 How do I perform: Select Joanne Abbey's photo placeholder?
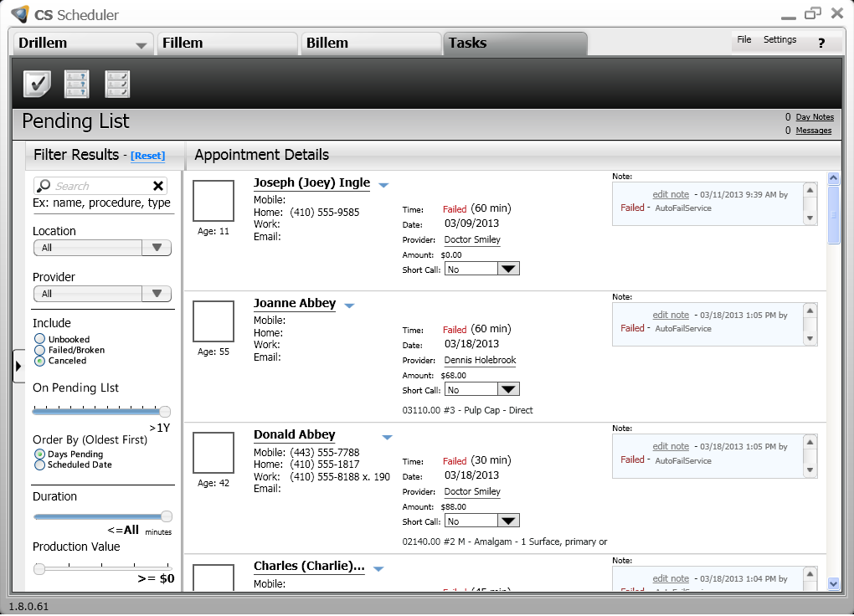(213, 321)
